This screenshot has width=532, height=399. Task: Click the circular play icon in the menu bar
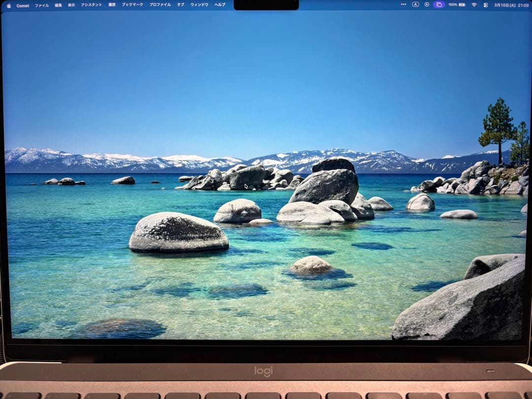(427, 4)
